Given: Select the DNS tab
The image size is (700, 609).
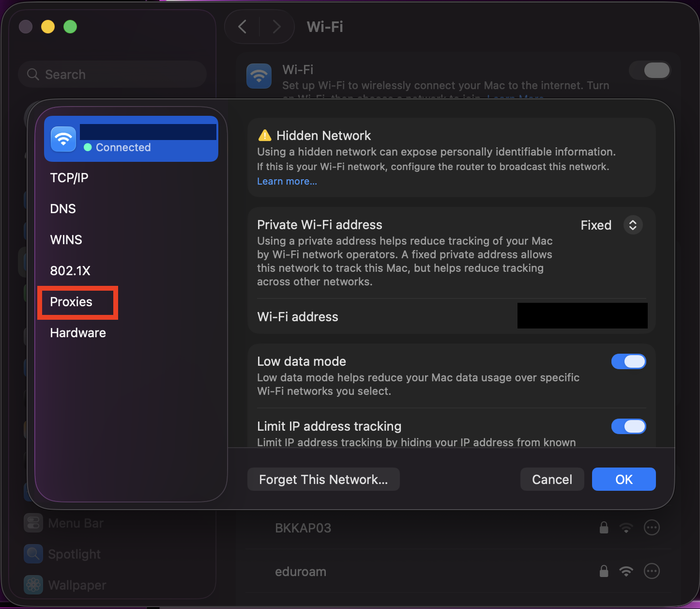Looking at the screenshot, I should click(63, 209).
